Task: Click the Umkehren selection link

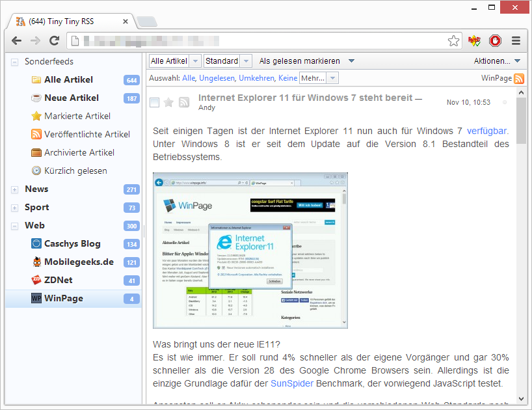Action: tap(256, 78)
